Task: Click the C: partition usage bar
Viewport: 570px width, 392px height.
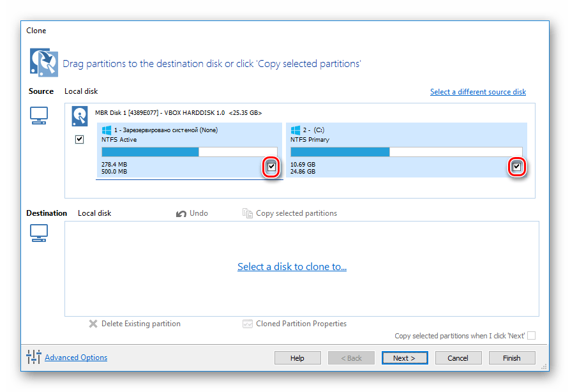Action: pyautogui.click(x=406, y=152)
